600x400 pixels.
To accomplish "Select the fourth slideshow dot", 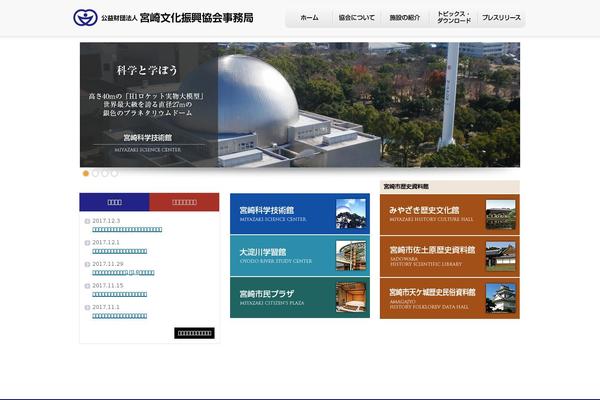I will 114,173.
